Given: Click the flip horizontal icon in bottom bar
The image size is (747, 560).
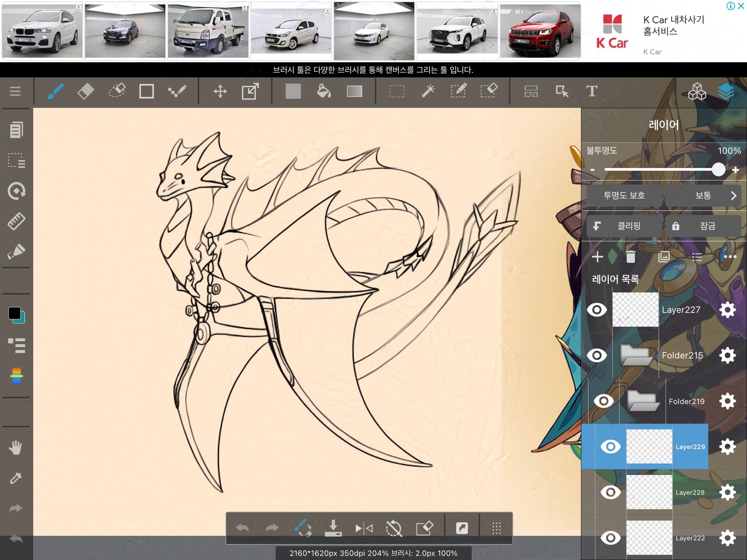Looking at the screenshot, I should pos(364,528).
